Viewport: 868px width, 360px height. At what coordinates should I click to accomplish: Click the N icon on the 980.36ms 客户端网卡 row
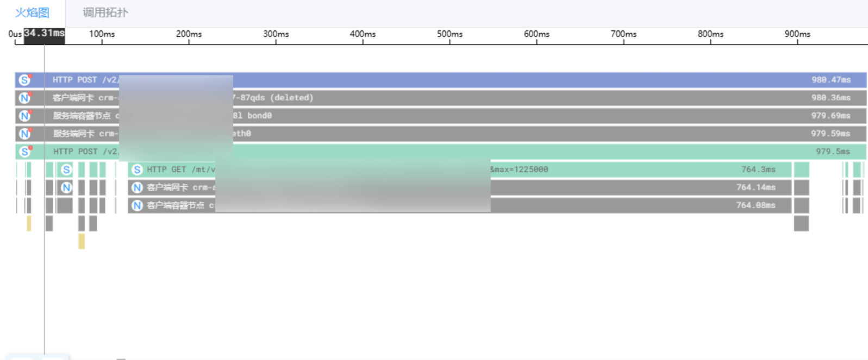(x=24, y=98)
